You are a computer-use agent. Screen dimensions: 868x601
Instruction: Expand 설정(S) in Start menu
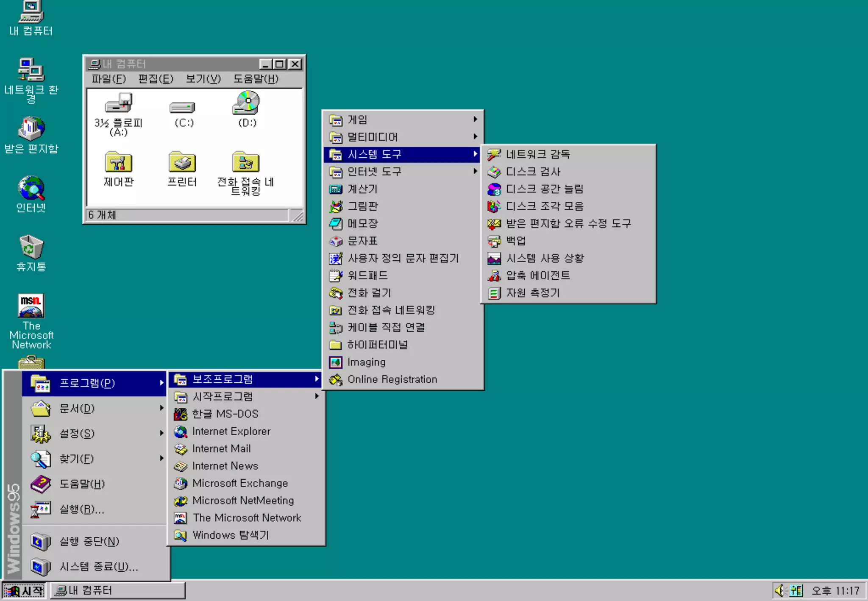(x=94, y=434)
